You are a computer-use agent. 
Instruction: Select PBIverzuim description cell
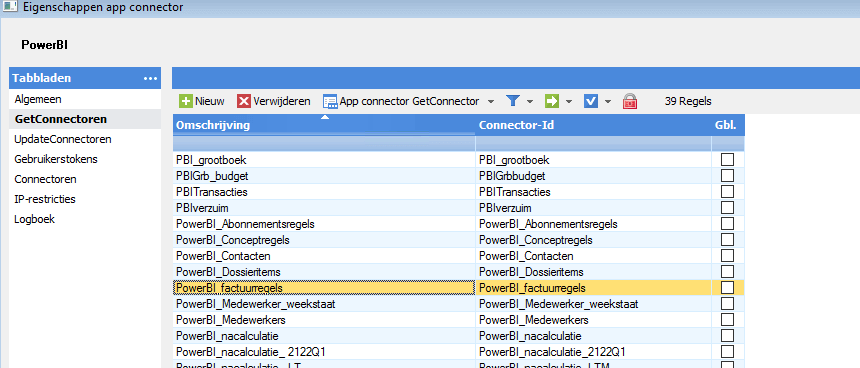(324, 208)
